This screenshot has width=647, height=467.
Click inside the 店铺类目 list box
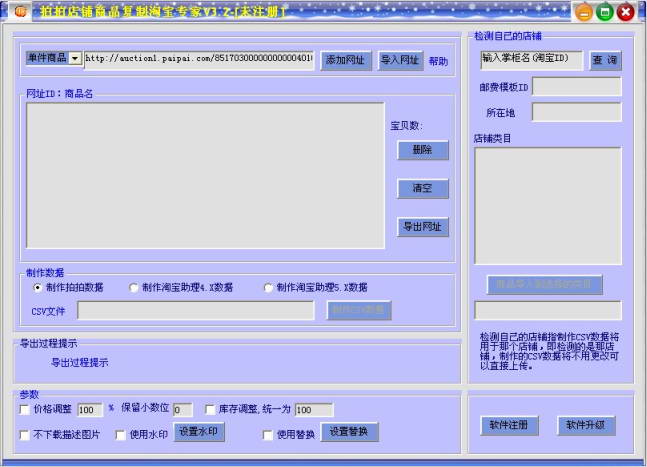(548, 206)
